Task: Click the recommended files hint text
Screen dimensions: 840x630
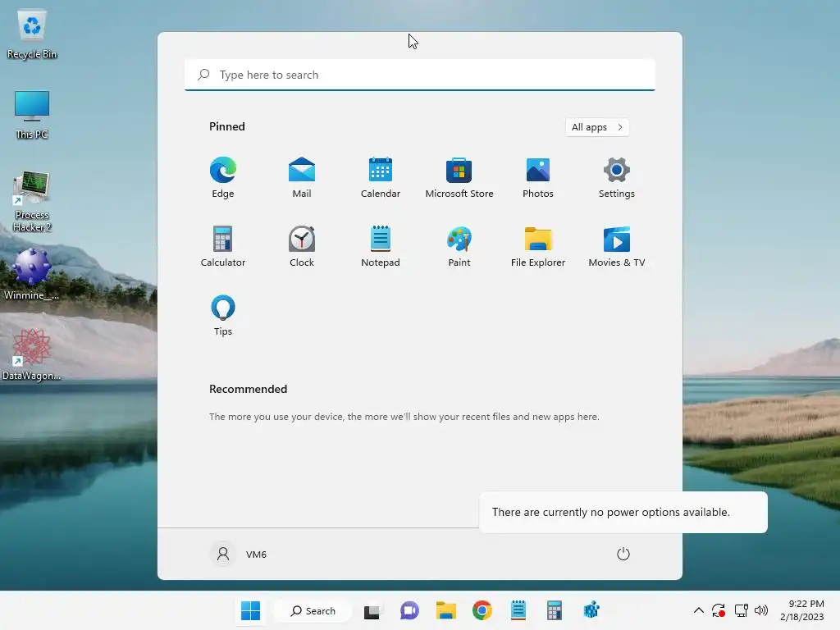Action: (x=404, y=417)
